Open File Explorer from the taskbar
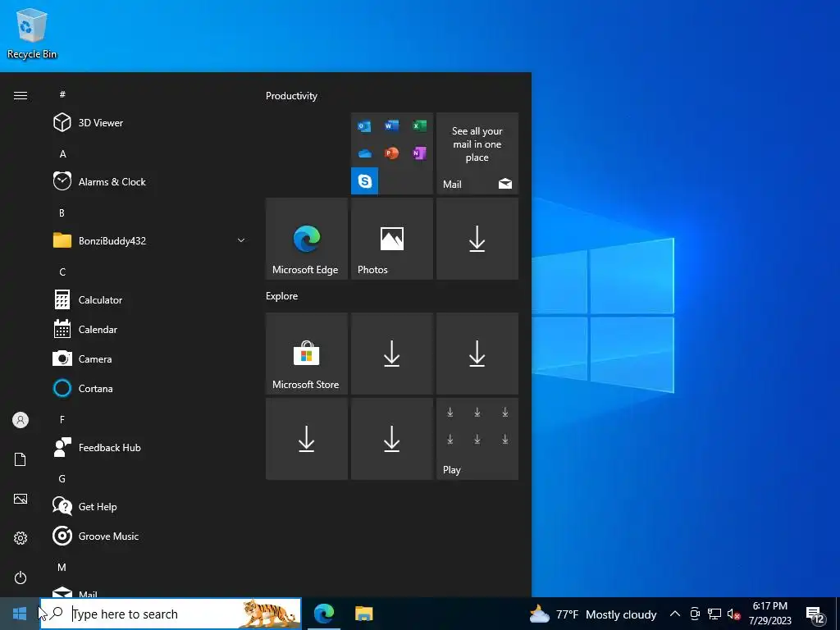 point(363,614)
